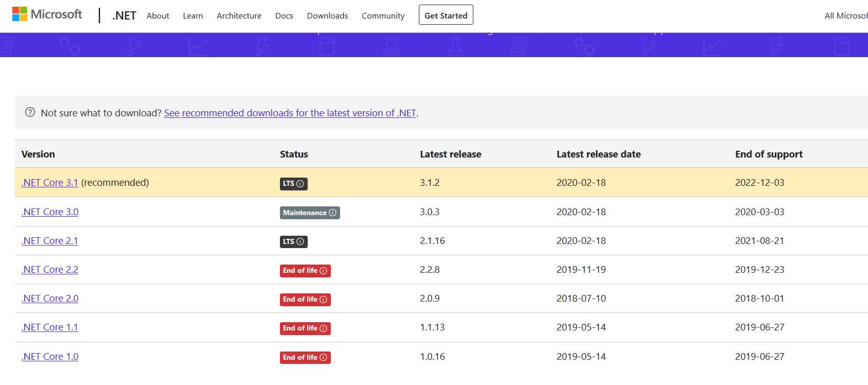Click the Latest release date column header
The image size is (868, 385).
598,154
